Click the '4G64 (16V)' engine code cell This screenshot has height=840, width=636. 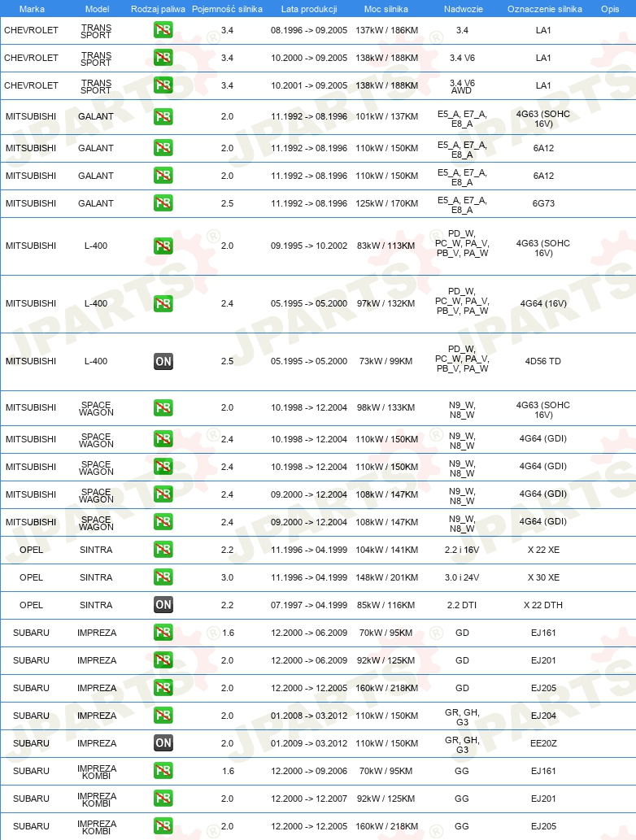click(543, 304)
